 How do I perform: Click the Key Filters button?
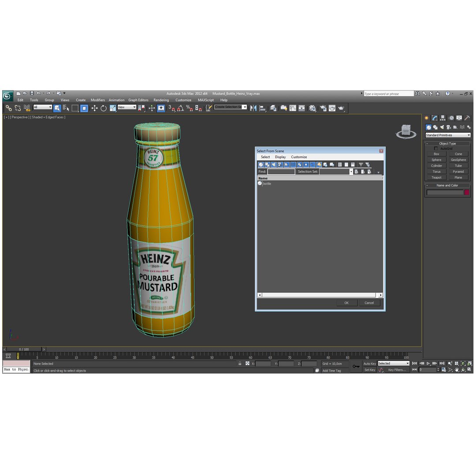click(x=397, y=370)
